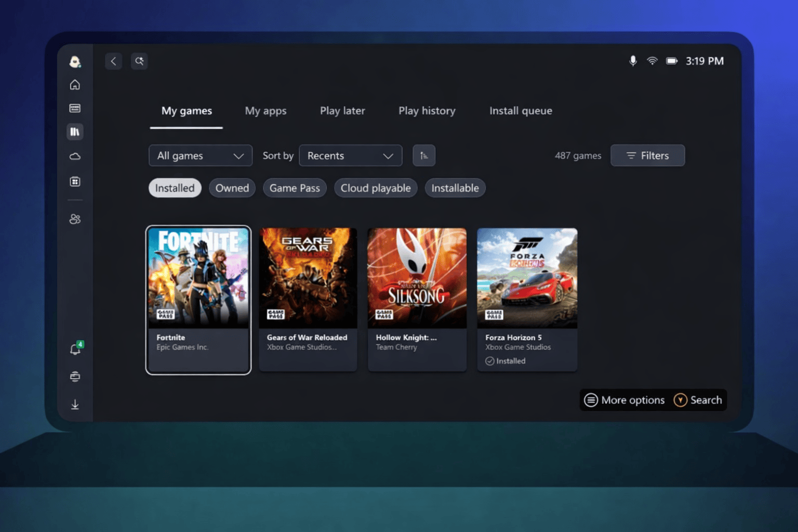Viewport: 798px width, 532px height.
Task: Toggle the Installed filter chip
Action: [175, 188]
